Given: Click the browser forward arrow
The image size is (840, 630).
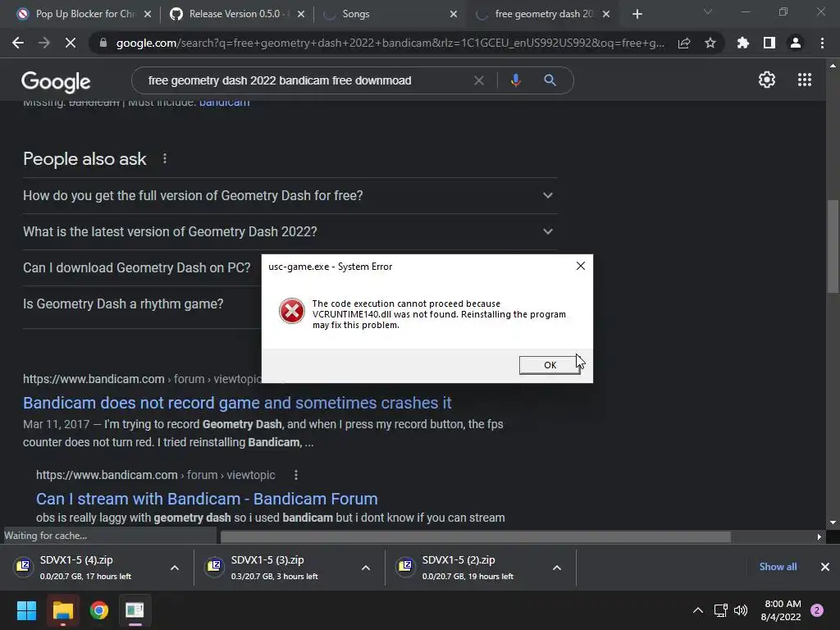Looking at the screenshot, I should tap(44, 43).
